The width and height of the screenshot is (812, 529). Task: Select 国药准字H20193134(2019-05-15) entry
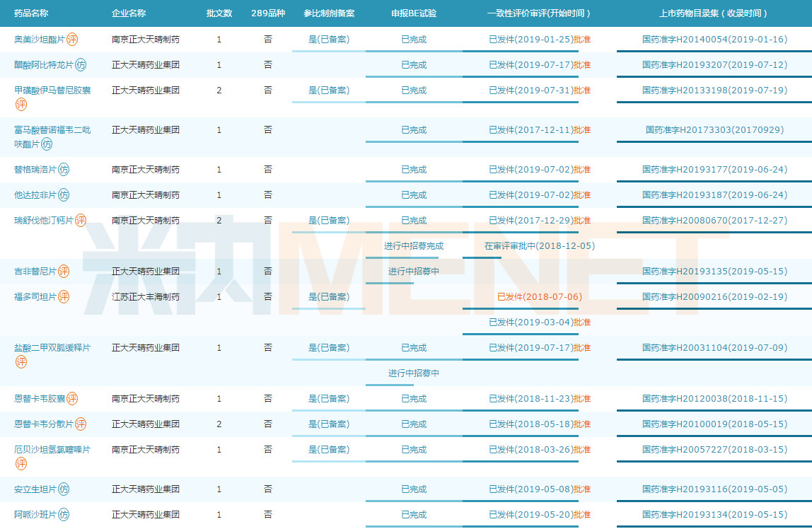[x=714, y=515]
